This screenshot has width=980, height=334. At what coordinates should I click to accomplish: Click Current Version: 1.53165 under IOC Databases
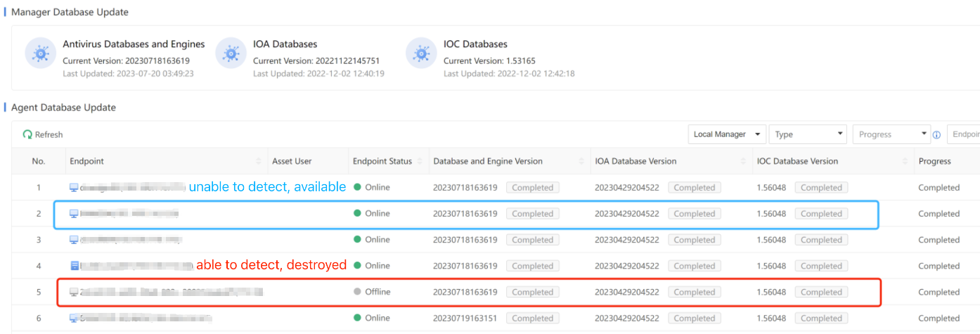tap(489, 61)
